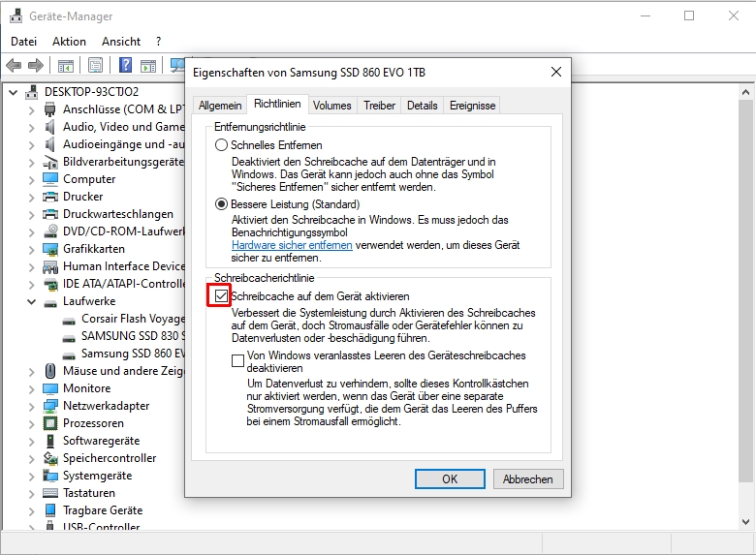This screenshot has width=756, height=555.
Task: Select SAMSUNG SSD 830 drive entry
Action: pyautogui.click(x=133, y=336)
